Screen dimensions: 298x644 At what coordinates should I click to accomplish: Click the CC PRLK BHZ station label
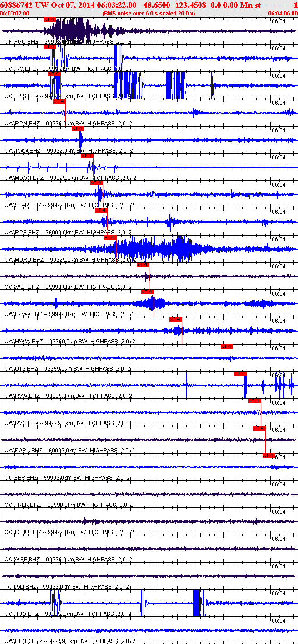22,505
